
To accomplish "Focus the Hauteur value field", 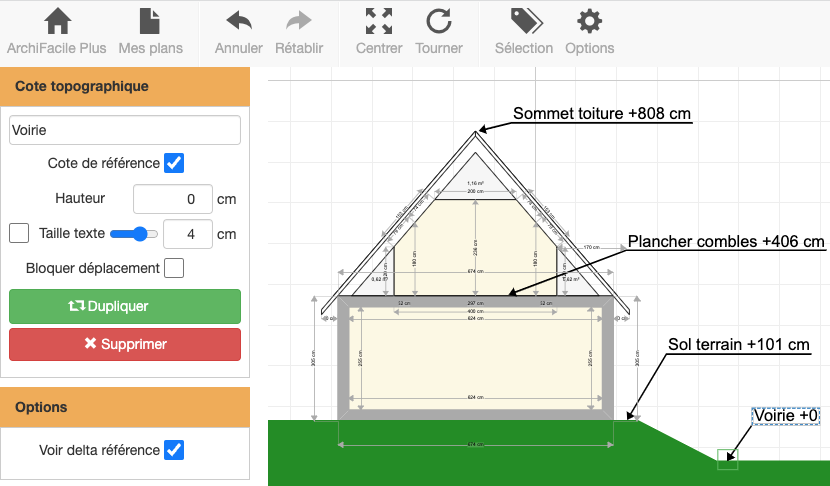I will [x=172, y=199].
